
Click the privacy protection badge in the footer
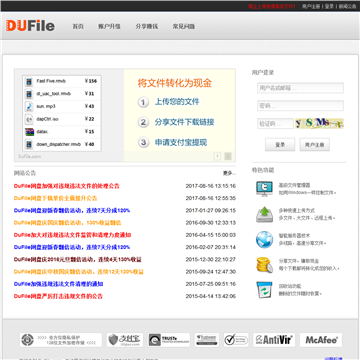pos(61,340)
